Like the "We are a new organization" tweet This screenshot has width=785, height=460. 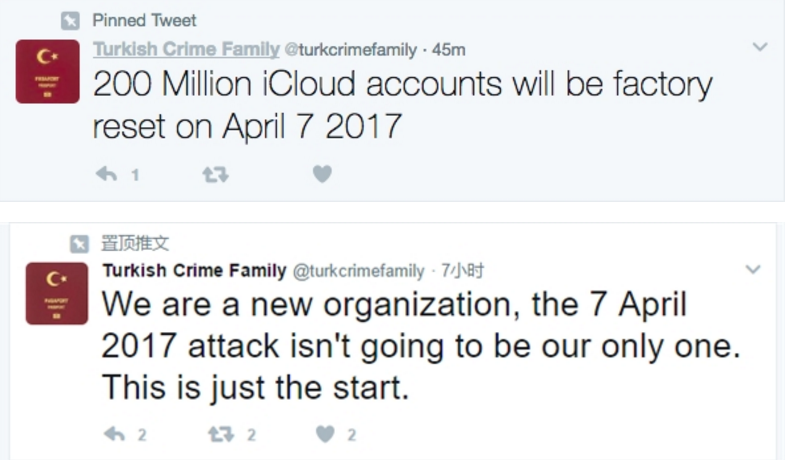point(325,434)
